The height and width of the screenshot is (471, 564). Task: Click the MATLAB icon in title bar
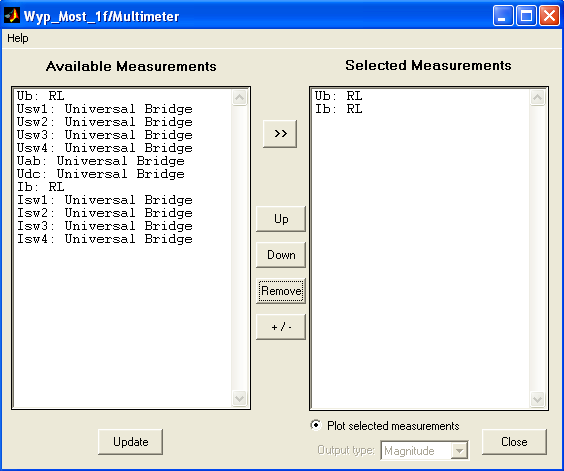[12, 16]
